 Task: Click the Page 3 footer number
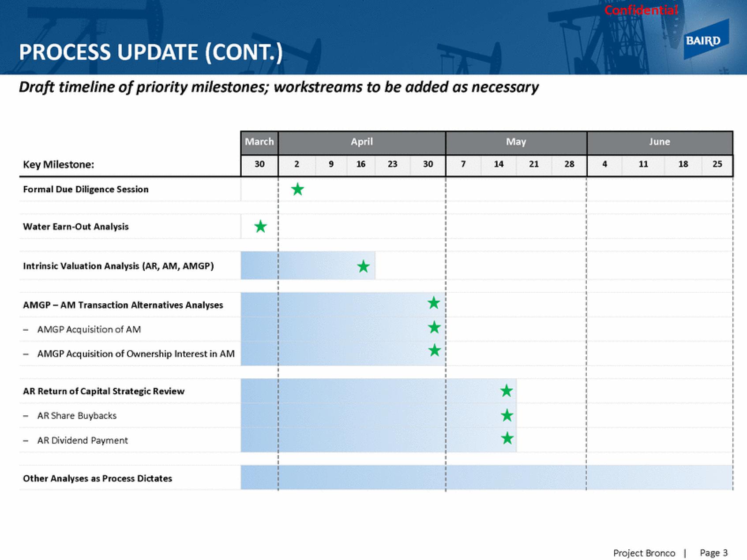pos(714,553)
